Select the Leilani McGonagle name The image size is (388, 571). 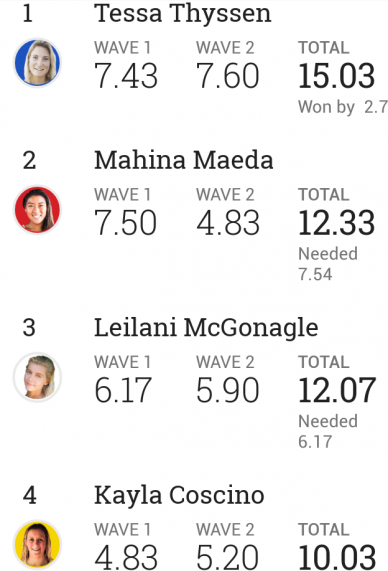206,328
